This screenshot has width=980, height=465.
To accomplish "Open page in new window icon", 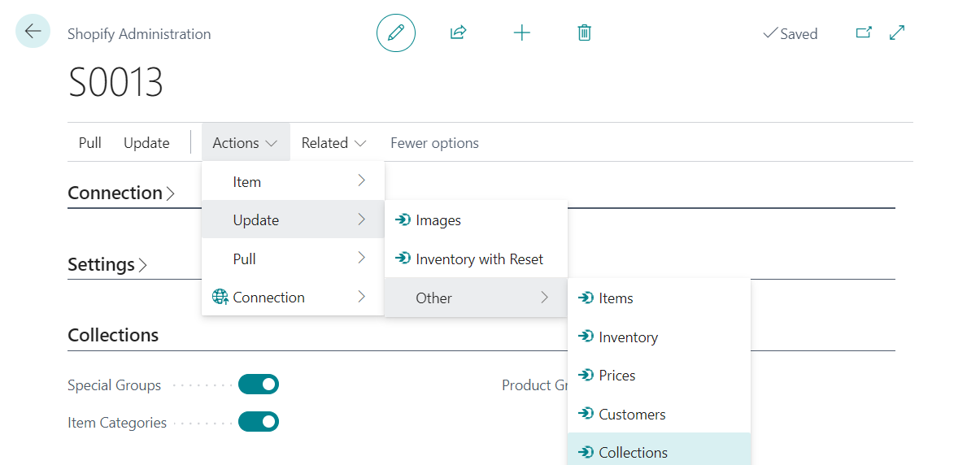I will click(x=864, y=33).
